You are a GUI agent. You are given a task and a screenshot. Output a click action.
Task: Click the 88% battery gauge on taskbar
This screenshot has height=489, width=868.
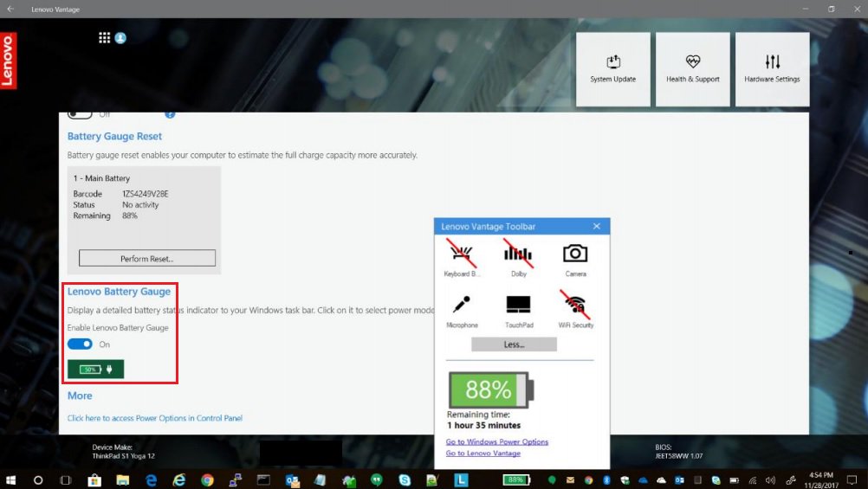(x=516, y=479)
